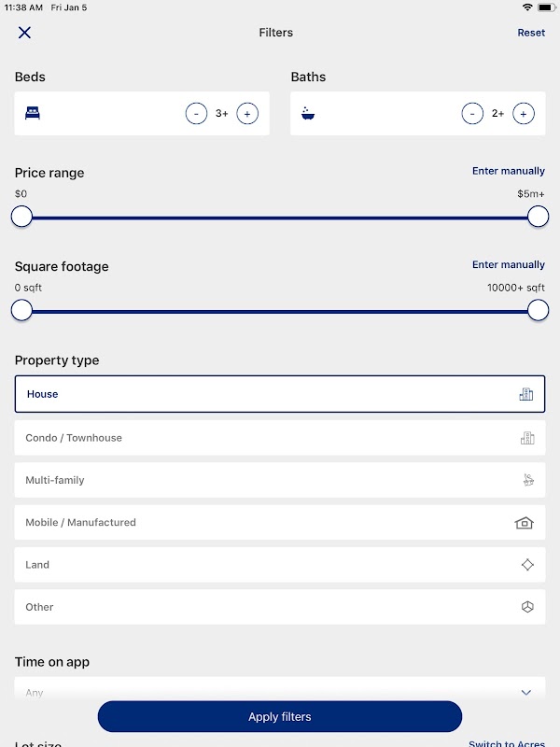Select Condo / Townhouse property type

(x=261, y=438)
